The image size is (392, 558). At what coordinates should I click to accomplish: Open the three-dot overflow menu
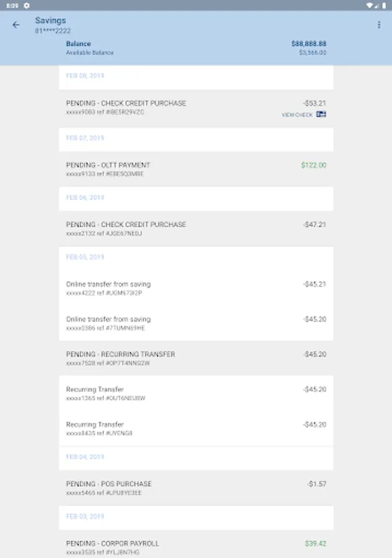pos(379,25)
